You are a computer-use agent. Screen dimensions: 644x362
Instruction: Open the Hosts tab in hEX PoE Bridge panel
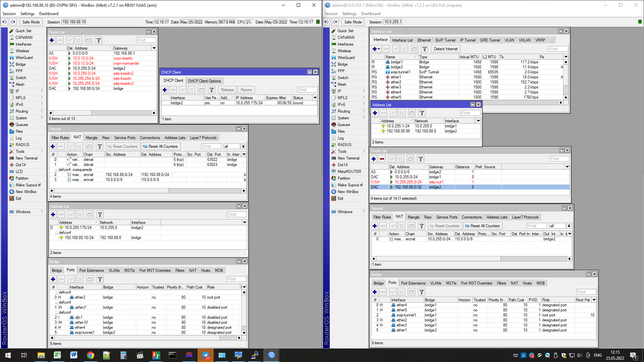click(527, 283)
